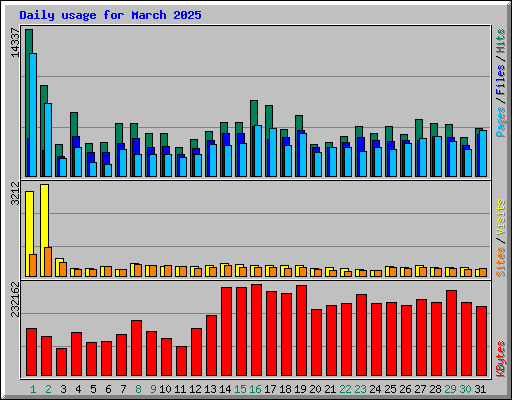The height and width of the screenshot is (400, 512).
Task: Click day 2 label on x-axis
Action: tap(48, 389)
